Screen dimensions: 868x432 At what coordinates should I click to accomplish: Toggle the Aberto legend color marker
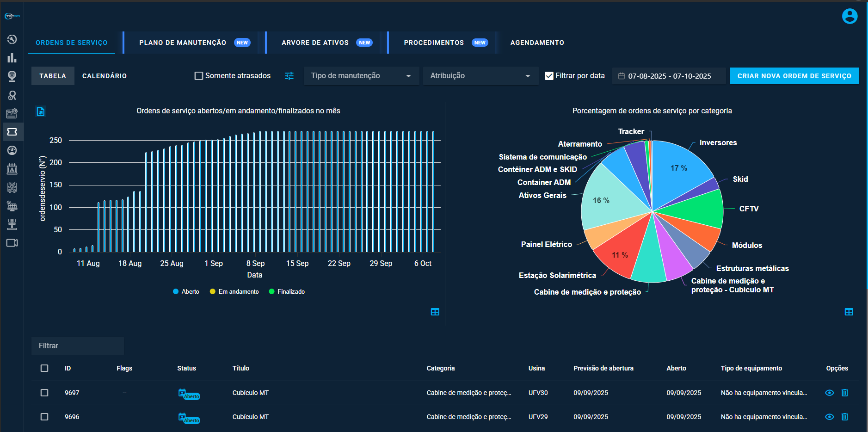click(176, 291)
